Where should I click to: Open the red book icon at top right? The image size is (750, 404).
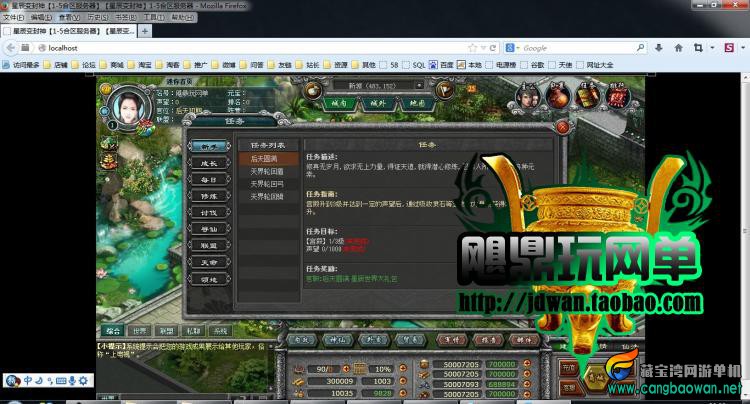(x=617, y=96)
